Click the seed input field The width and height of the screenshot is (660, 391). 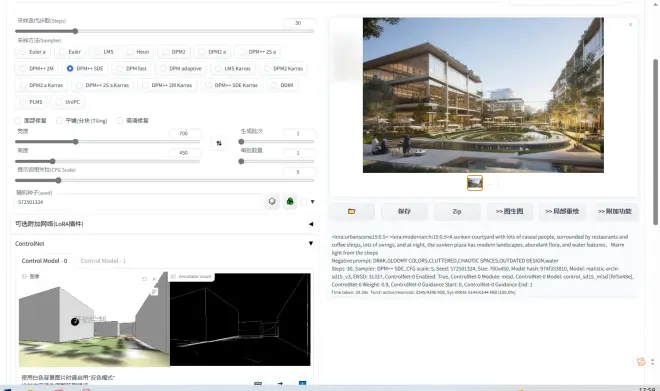pos(138,202)
